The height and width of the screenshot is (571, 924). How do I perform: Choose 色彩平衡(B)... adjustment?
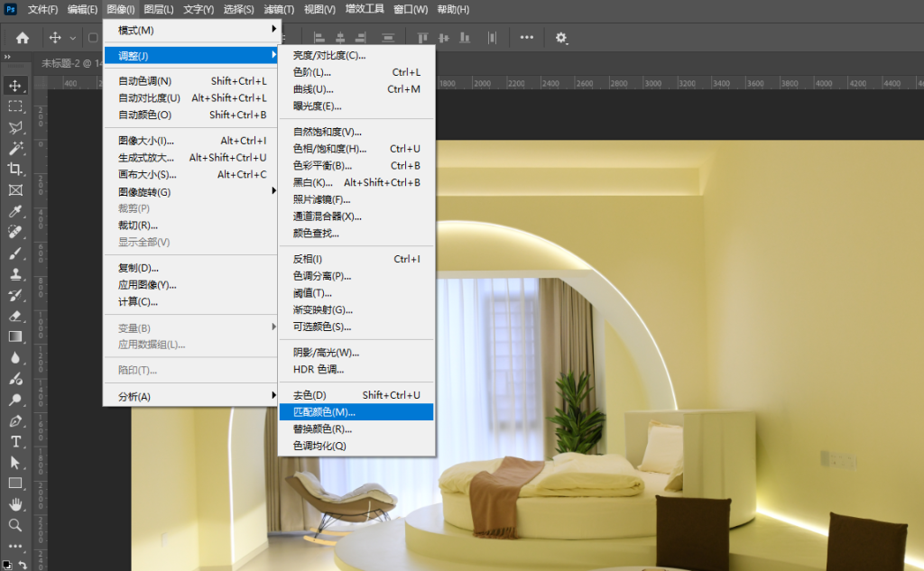(x=356, y=166)
